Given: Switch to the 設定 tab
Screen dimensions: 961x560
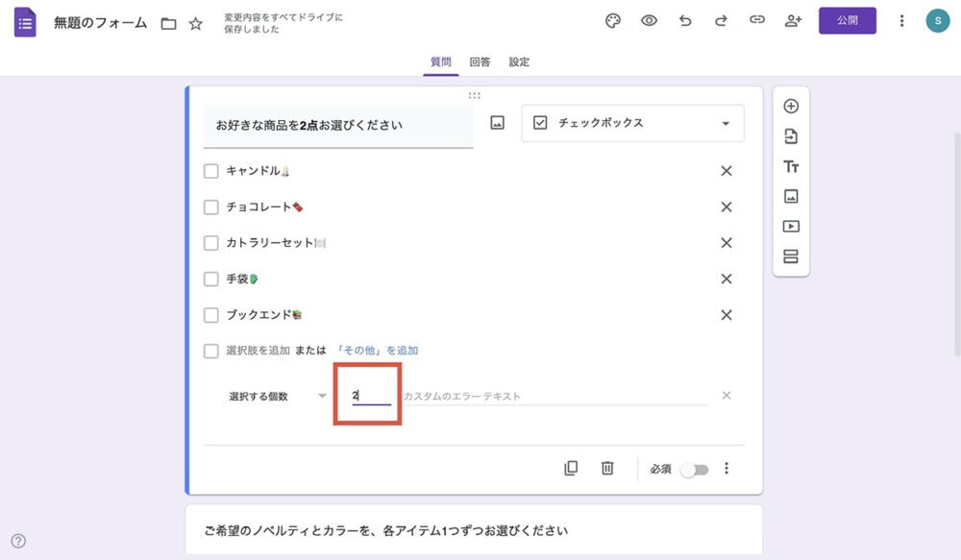Looking at the screenshot, I should point(519,61).
